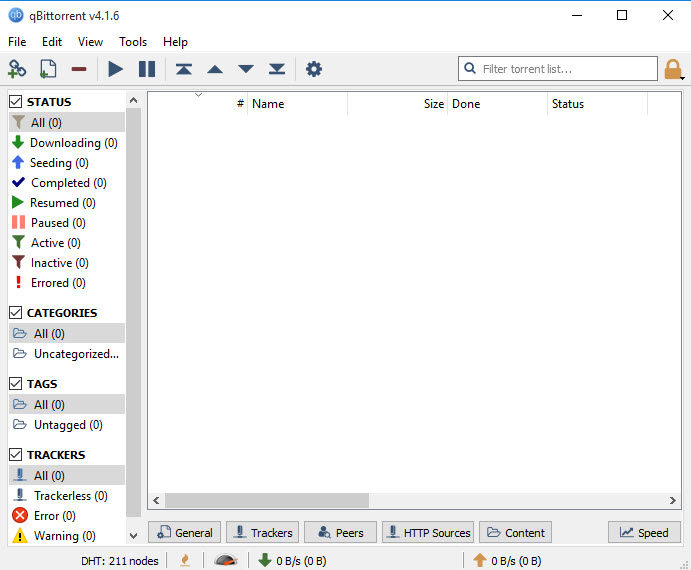
Task: Open the Edit menu
Action: 52,42
